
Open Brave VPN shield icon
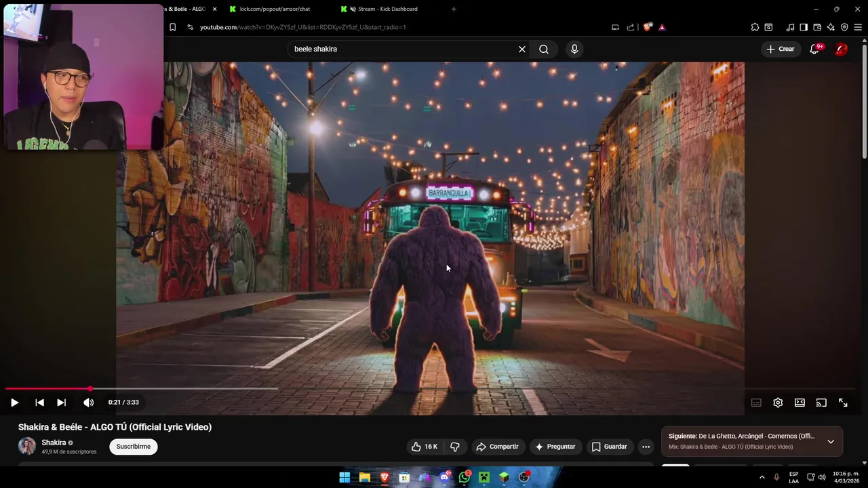point(844,27)
